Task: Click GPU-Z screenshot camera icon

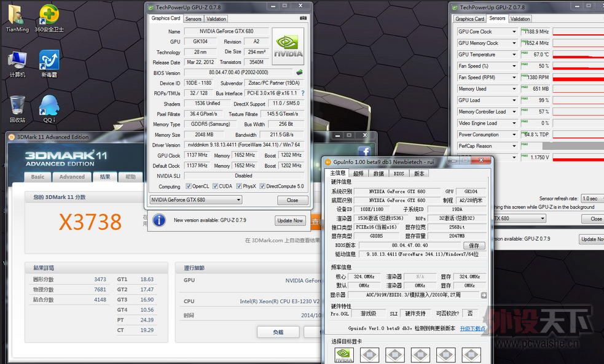Action: [x=303, y=18]
